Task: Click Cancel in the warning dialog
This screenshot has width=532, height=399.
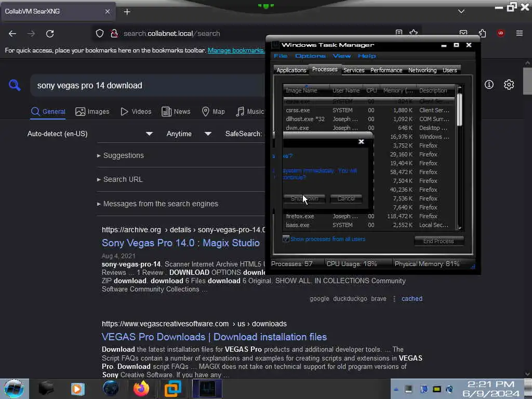Action: [346, 198]
